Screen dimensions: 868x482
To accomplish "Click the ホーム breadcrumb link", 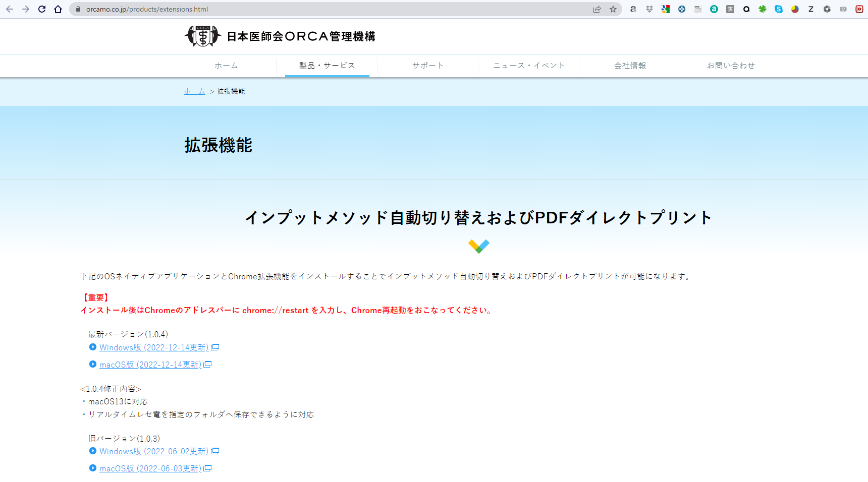I will [x=194, y=91].
